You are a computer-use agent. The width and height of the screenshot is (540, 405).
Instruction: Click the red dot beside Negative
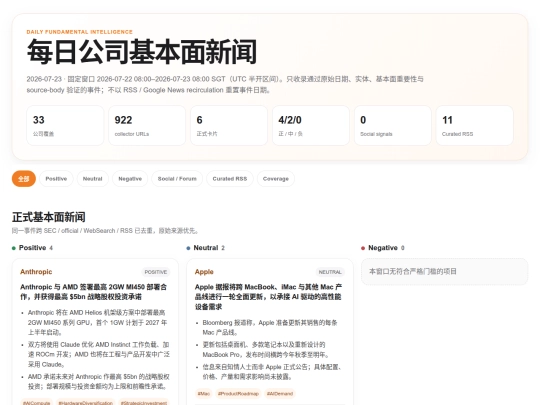[363, 248]
